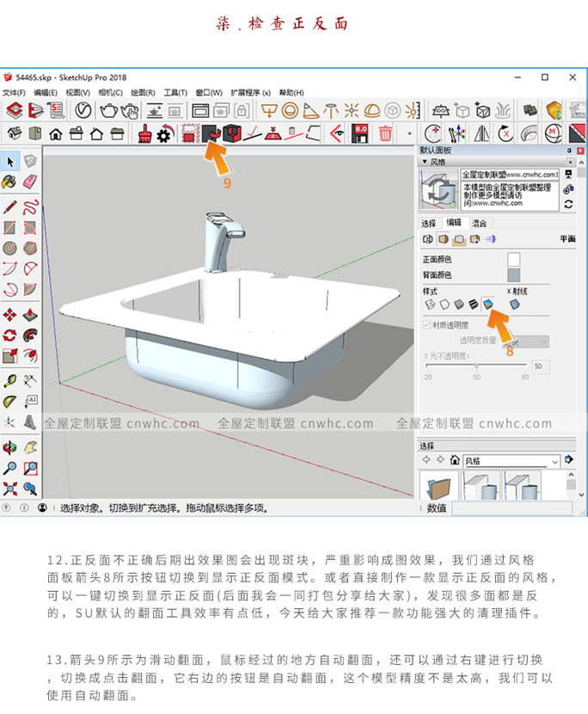588x714 pixels.
Task: Click the red broom cleanup icon
Action: coord(144,134)
